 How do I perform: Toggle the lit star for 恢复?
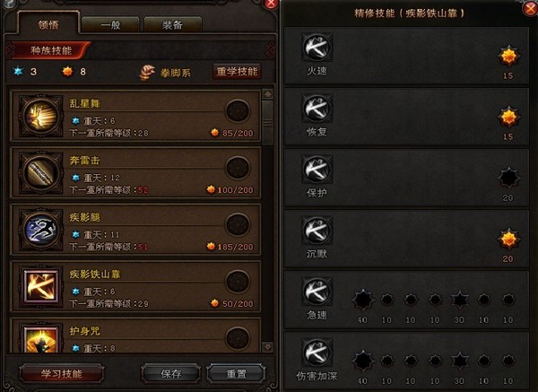click(508, 117)
